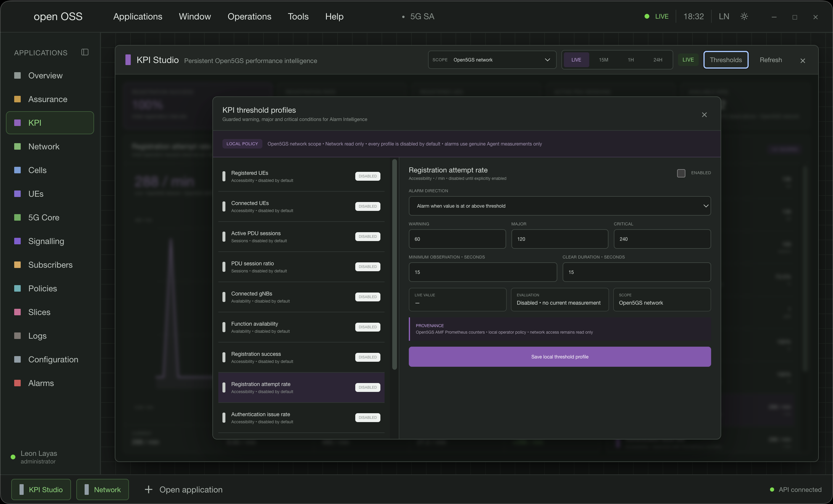Click the Thresholds button
The image size is (833, 504).
tap(726, 60)
